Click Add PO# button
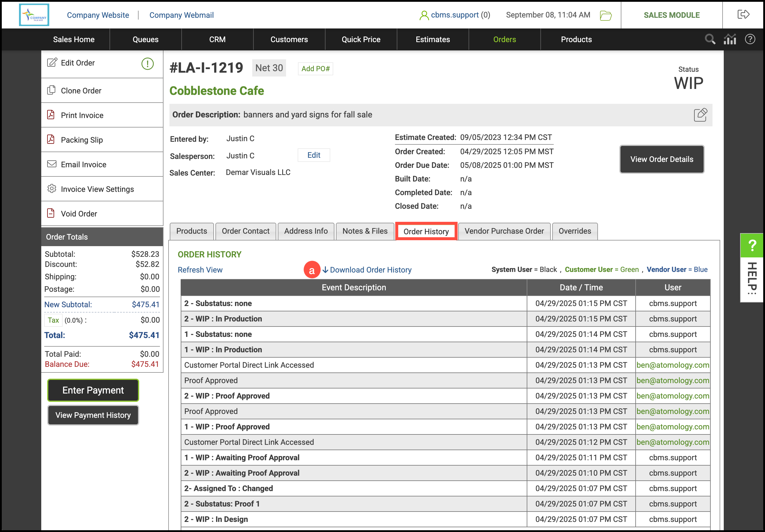The width and height of the screenshot is (765, 532). [x=315, y=69]
